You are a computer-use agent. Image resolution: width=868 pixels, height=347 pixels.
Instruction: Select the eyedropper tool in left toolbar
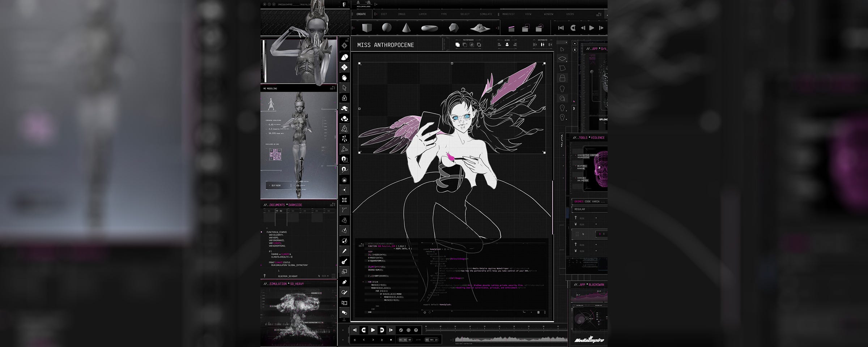[344, 251]
